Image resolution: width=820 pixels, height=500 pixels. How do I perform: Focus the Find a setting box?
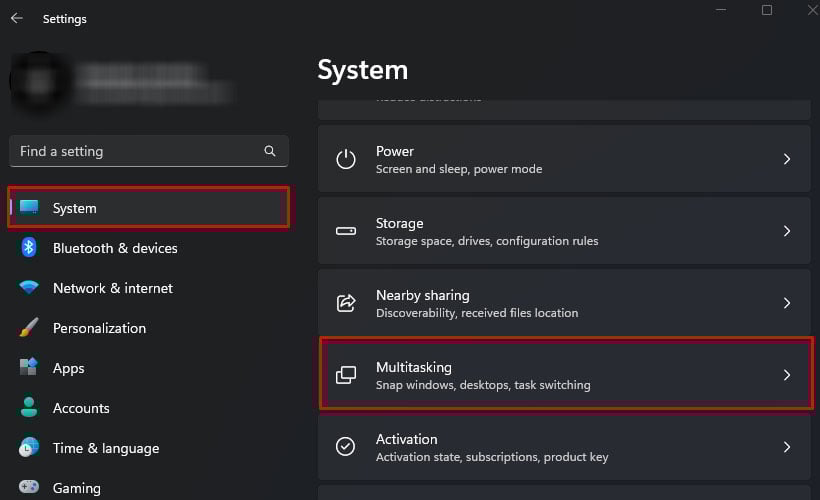point(135,151)
